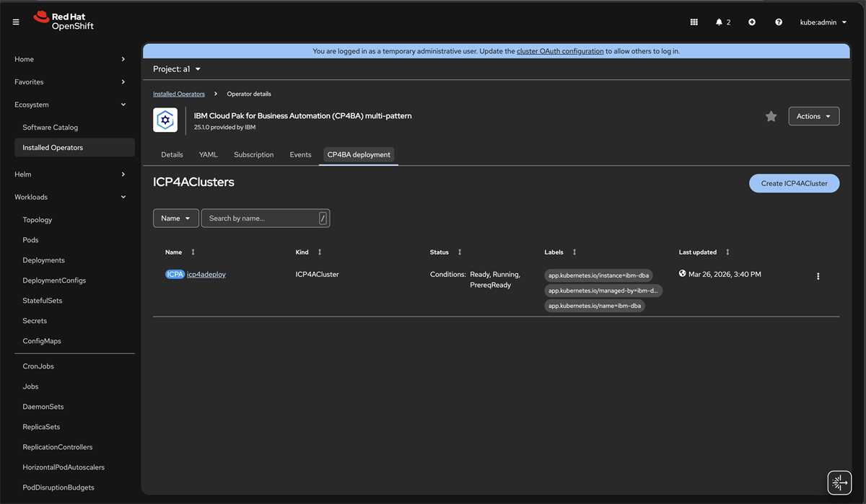Expand the Favorites navigation section

[71, 82]
